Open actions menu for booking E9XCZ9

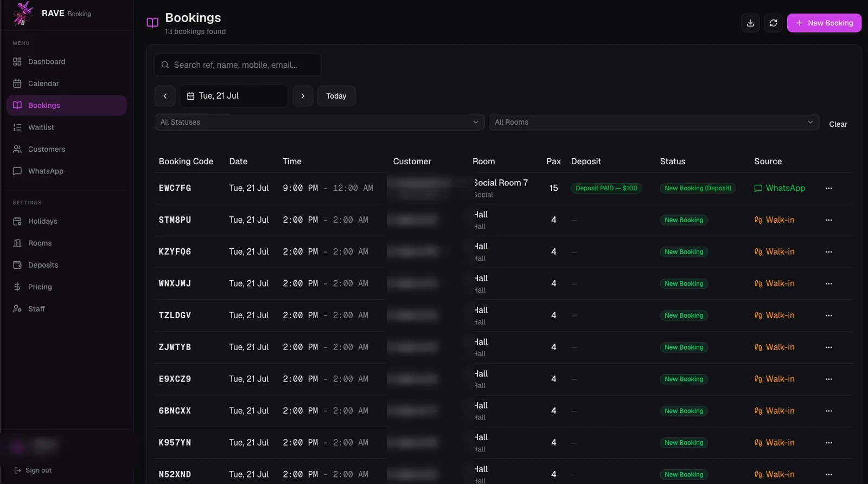(x=828, y=379)
